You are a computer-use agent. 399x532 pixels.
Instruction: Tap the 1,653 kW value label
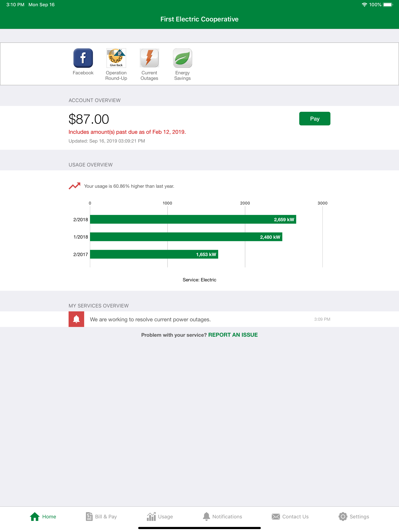pos(206,255)
